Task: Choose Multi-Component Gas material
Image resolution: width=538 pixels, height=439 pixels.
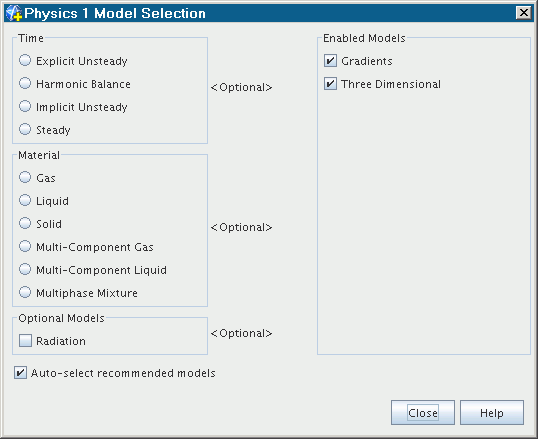Action: (x=25, y=246)
